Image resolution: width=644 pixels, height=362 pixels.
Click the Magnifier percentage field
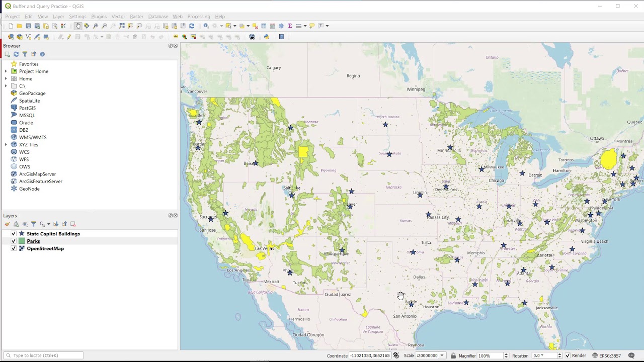pyautogui.click(x=493, y=355)
